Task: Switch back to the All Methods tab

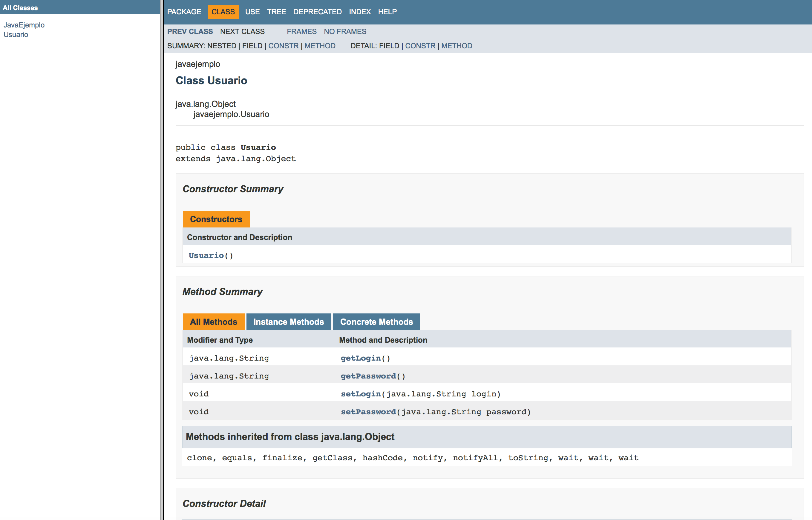Action: click(x=214, y=321)
